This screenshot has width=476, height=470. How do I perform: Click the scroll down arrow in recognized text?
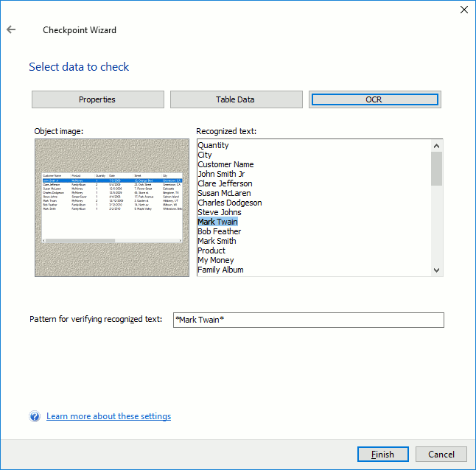coord(436,270)
